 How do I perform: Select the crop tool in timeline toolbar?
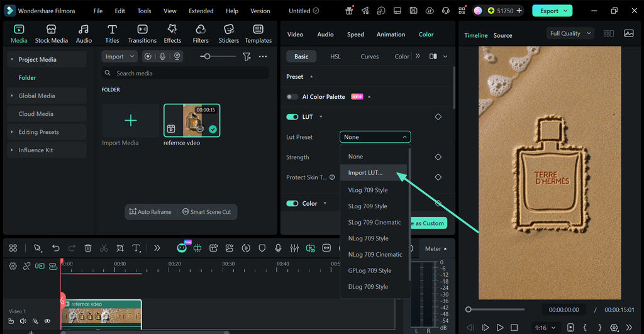coord(120,248)
